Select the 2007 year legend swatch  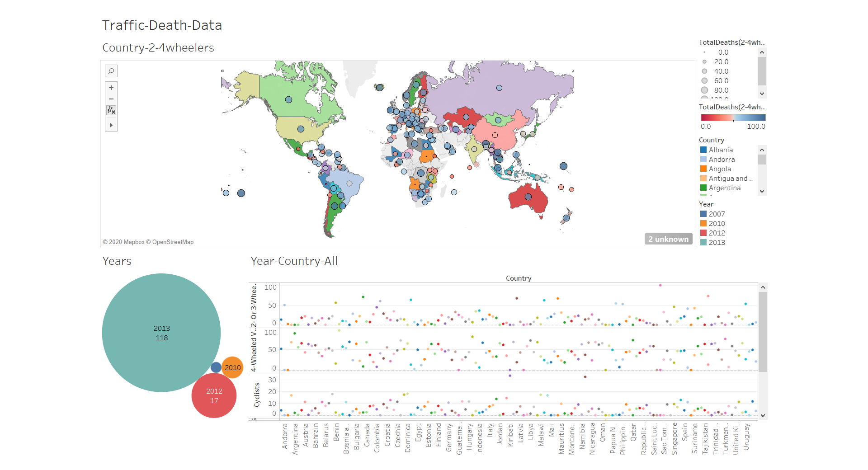click(x=703, y=214)
